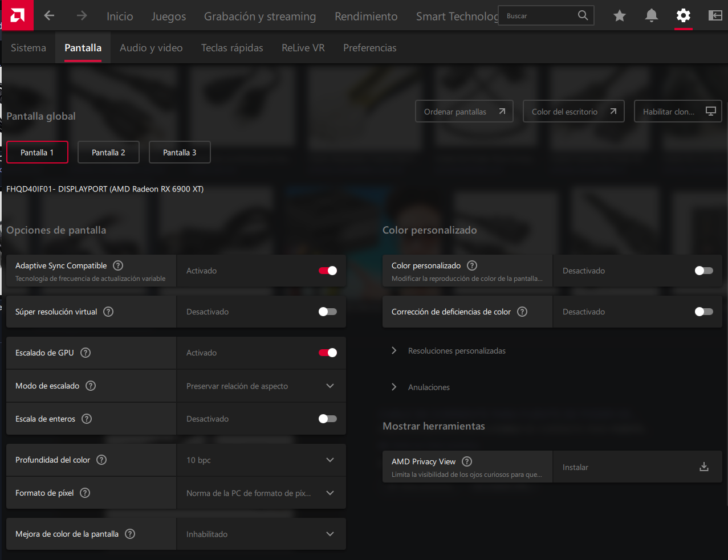The width and height of the screenshot is (728, 560).
Task: Show help for Escalado de GPU
Action: tap(86, 353)
